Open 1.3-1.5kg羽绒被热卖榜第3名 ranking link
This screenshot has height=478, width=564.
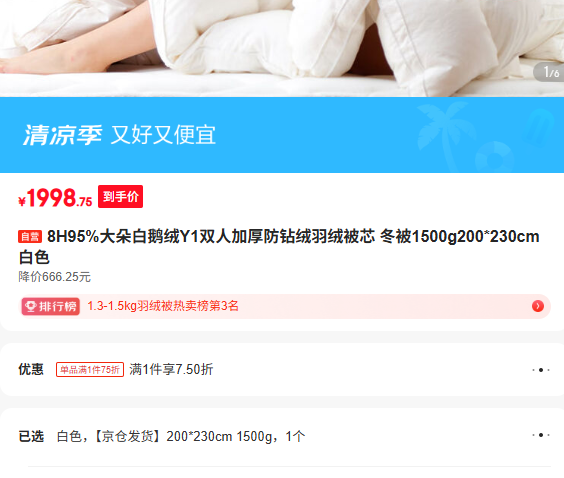pyautogui.click(x=163, y=306)
